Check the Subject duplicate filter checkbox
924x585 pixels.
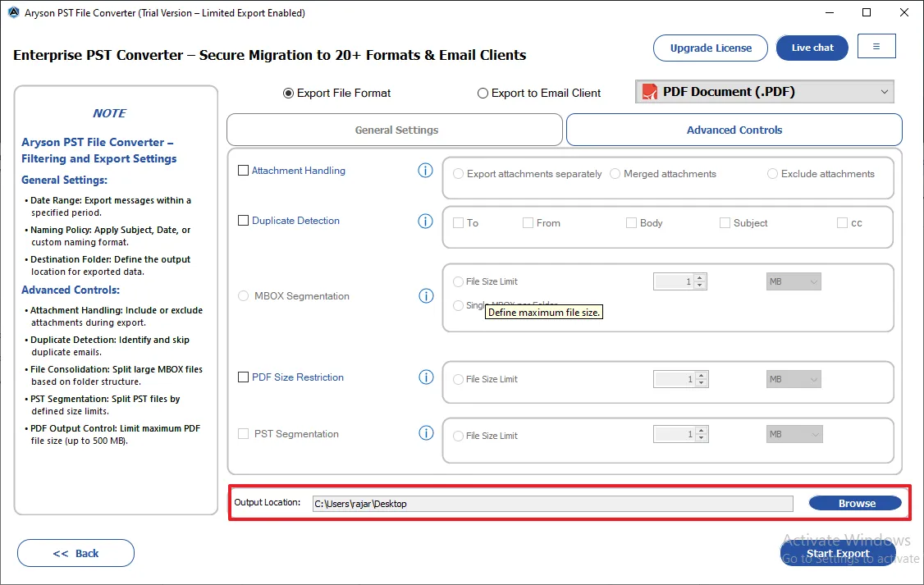725,222
